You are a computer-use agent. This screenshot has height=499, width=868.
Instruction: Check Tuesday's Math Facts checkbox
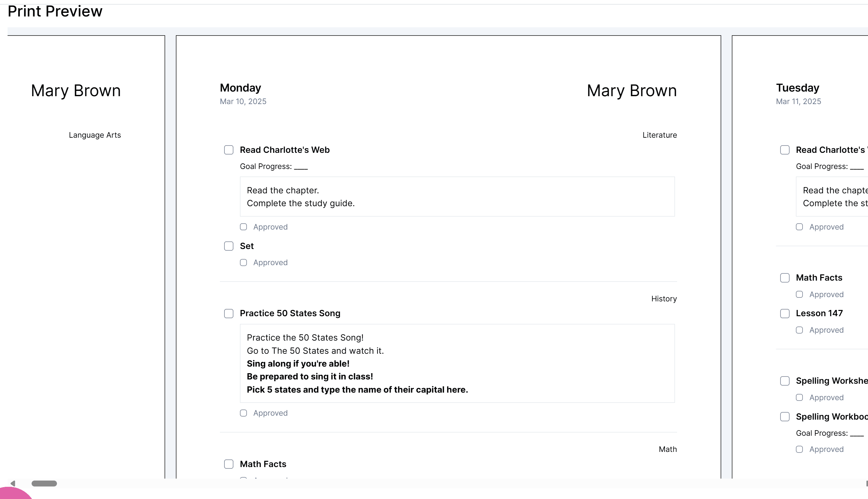(784, 278)
